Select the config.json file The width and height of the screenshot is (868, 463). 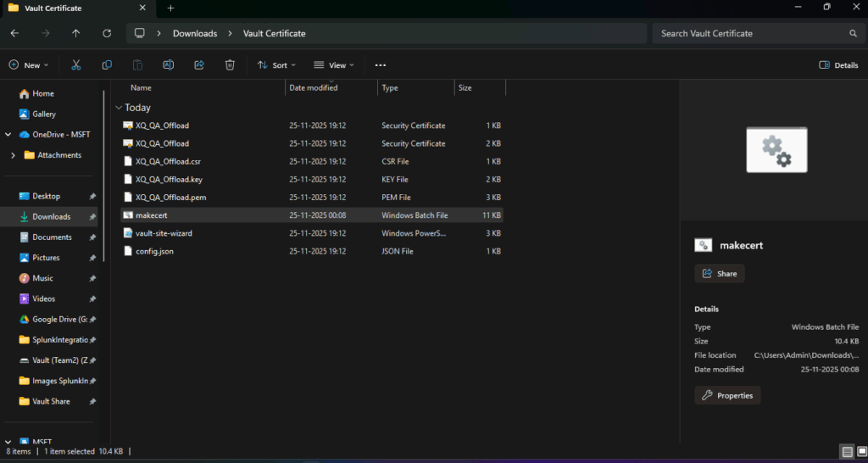coord(154,251)
